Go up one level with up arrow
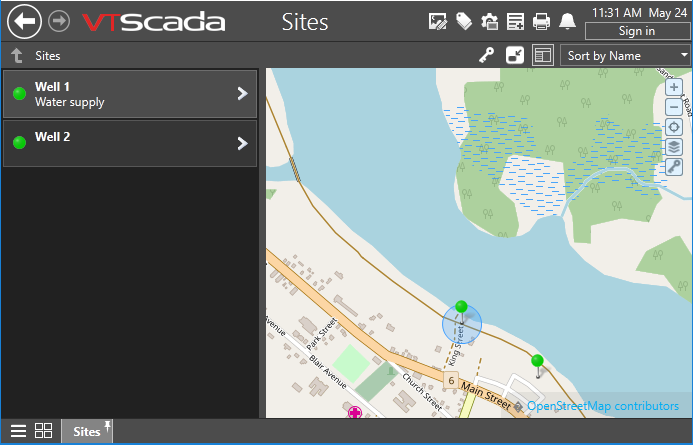Viewport: 693px width, 445px height. [17, 56]
